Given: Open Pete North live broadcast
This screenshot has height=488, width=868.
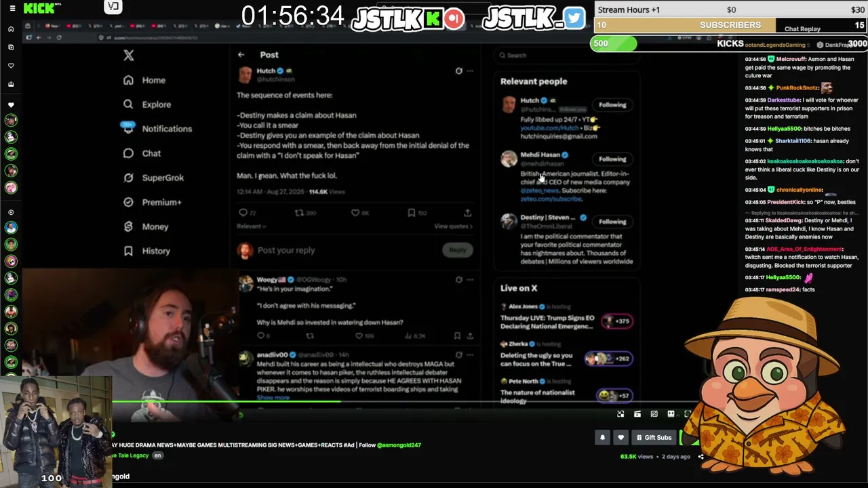Looking at the screenshot, I should coord(566,392).
